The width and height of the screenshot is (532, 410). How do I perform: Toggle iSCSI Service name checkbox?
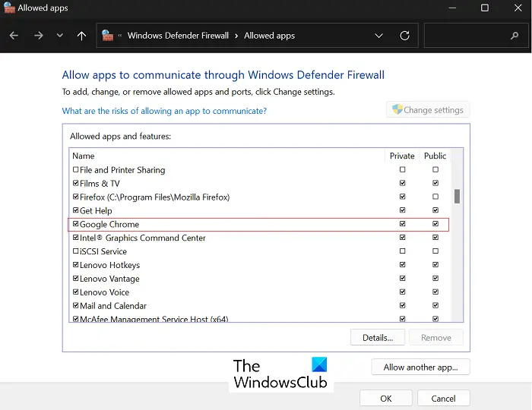pyautogui.click(x=76, y=251)
